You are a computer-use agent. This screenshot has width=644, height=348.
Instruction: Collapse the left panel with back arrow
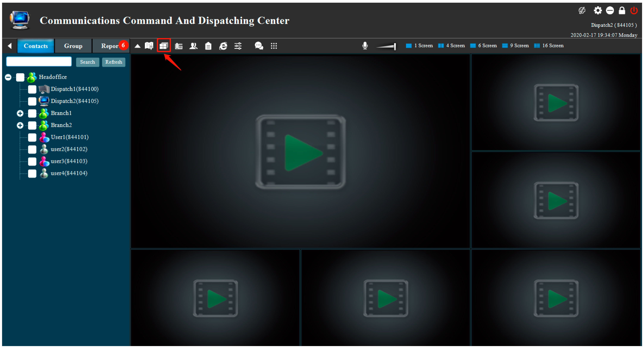pyautogui.click(x=10, y=46)
